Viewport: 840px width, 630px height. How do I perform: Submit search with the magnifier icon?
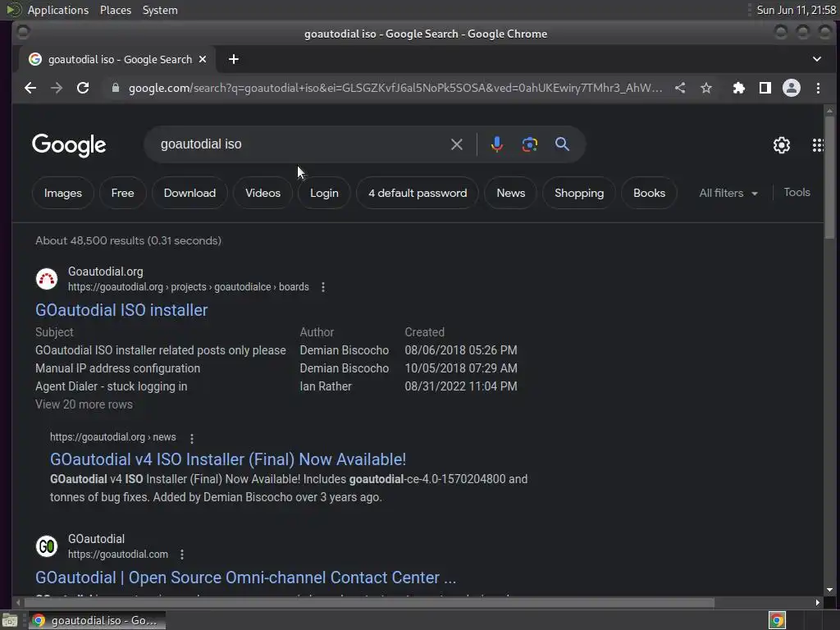(x=562, y=144)
